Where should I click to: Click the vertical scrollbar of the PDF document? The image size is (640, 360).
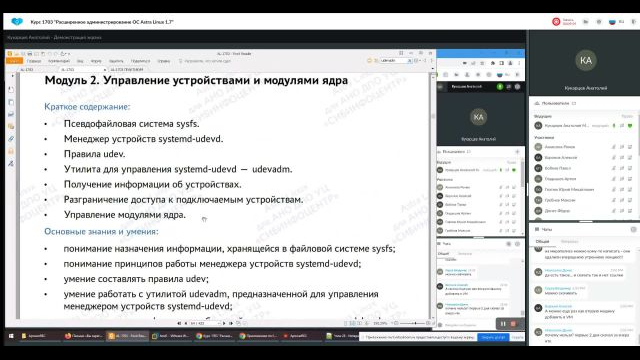(x=433, y=196)
